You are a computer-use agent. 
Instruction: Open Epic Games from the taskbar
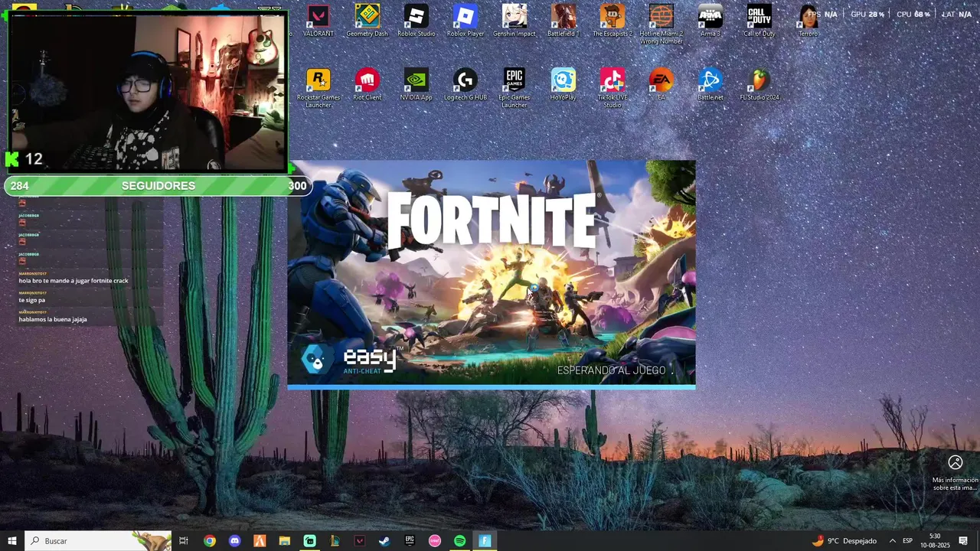tap(410, 541)
